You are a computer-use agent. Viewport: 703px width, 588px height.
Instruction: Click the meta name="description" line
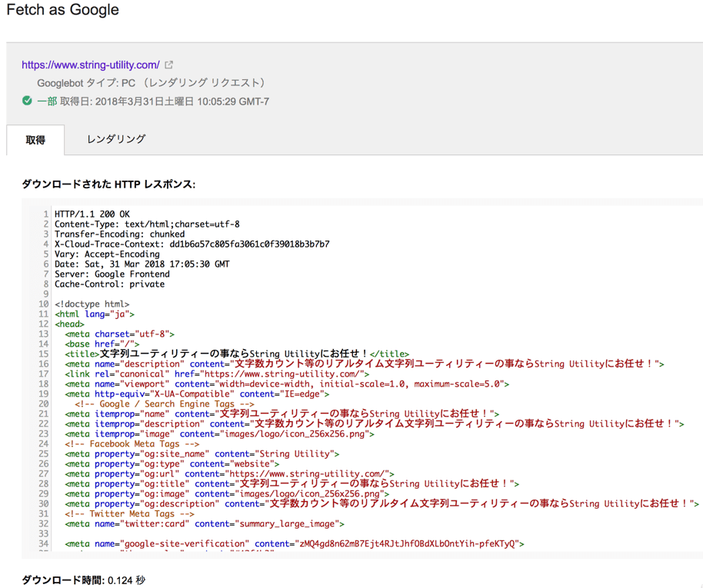tap(365, 364)
